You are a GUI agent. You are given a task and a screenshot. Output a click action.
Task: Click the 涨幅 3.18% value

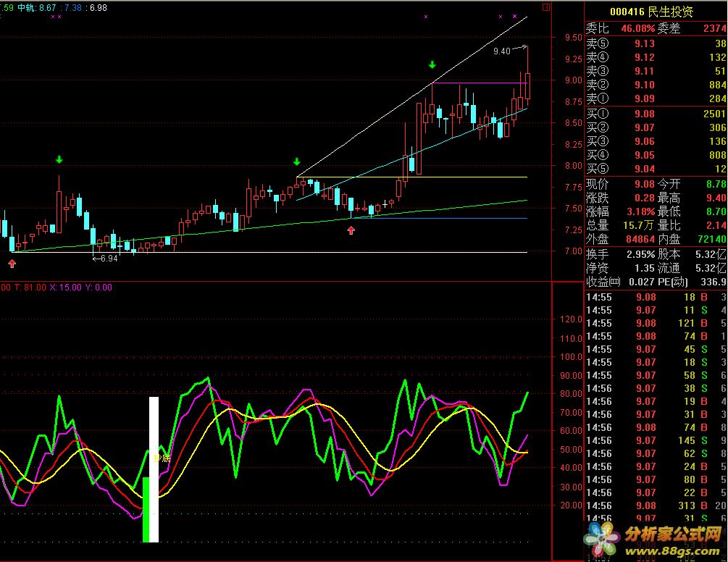coord(641,211)
